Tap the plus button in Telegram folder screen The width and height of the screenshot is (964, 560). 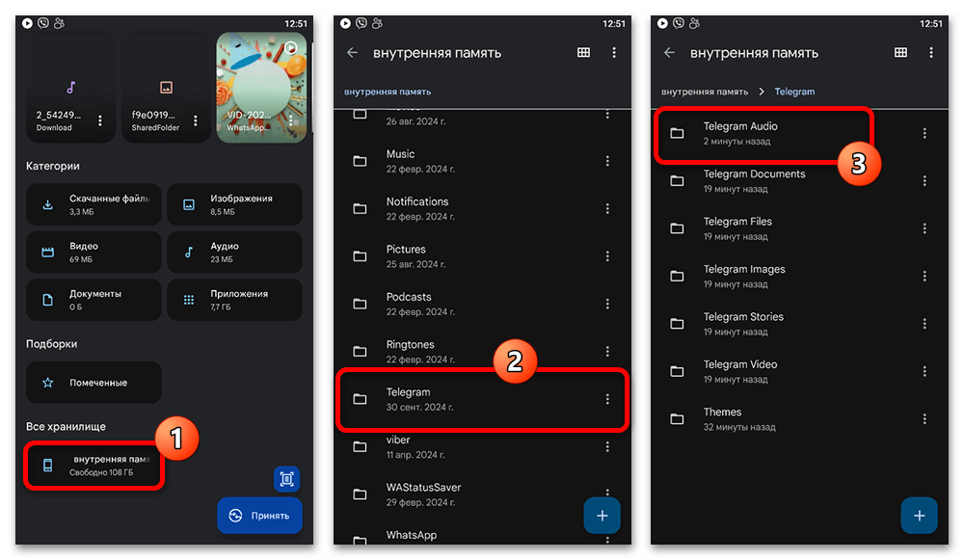[919, 516]
